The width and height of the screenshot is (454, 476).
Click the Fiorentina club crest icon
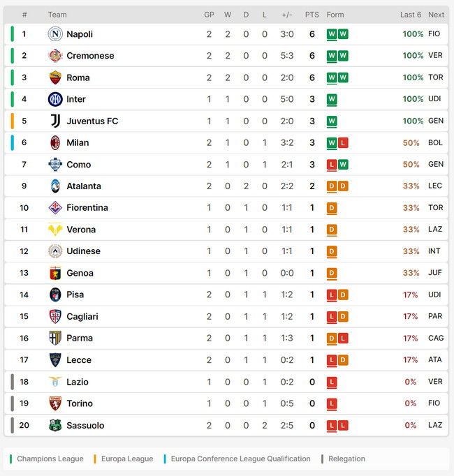[55, 208]
